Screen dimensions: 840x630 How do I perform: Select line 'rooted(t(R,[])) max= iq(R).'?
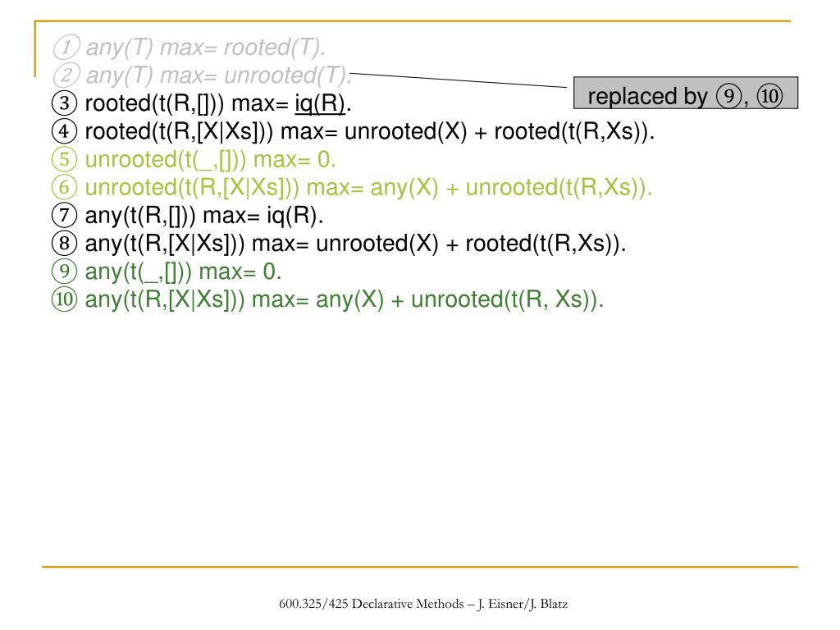coord(218,103)
